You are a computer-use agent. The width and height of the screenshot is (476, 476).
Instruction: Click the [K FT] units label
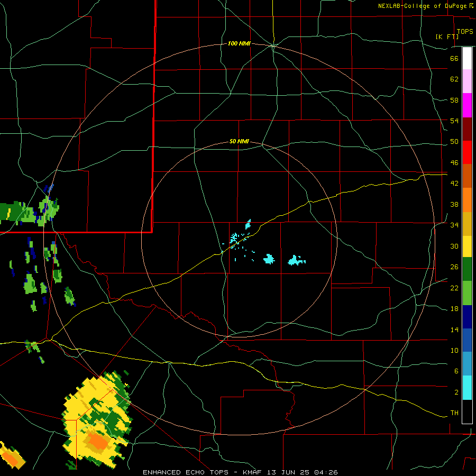[447, 36]
